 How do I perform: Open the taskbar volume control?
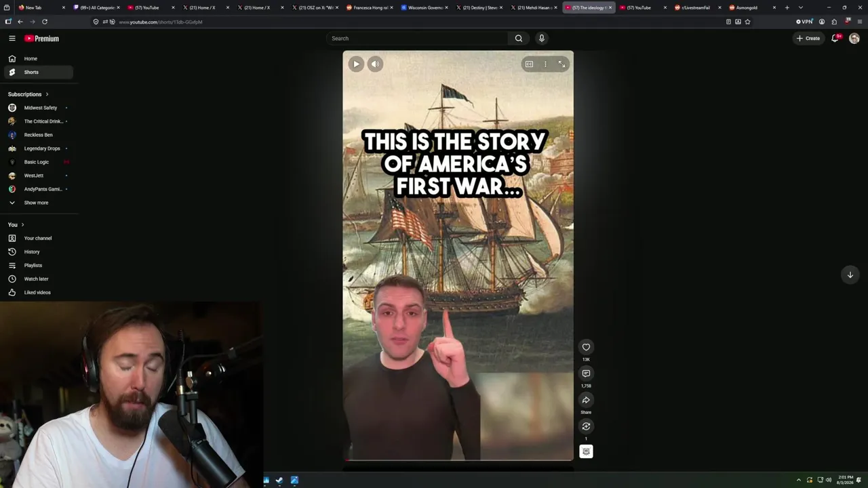coord(828,481)
